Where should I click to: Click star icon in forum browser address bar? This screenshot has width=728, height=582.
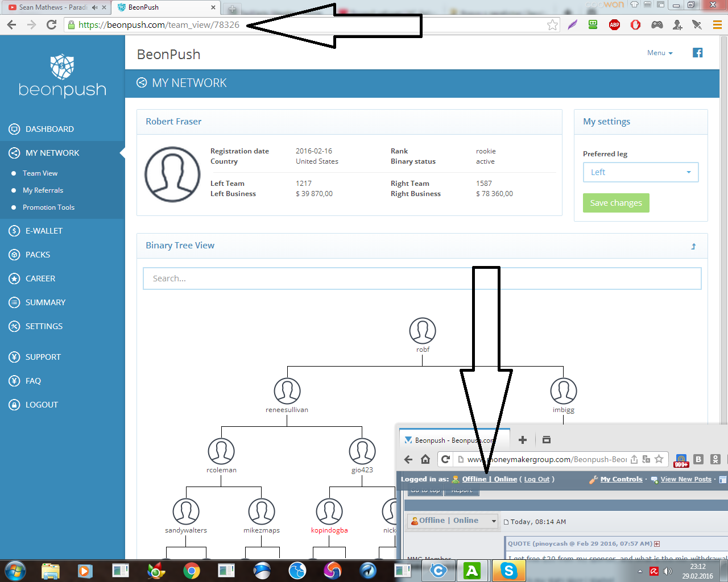pos(659,459)
